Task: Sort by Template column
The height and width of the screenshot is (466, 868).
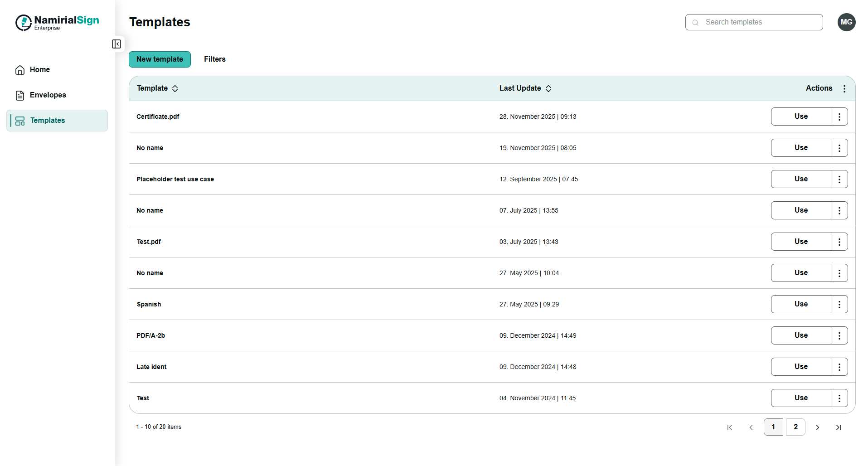Action: point(175,89)
